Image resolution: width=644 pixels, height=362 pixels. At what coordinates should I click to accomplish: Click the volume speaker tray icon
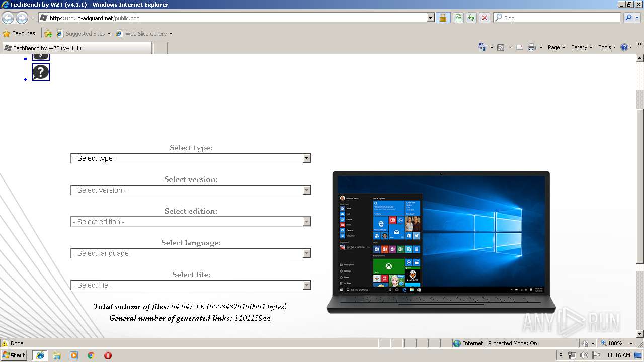(584, 355)
